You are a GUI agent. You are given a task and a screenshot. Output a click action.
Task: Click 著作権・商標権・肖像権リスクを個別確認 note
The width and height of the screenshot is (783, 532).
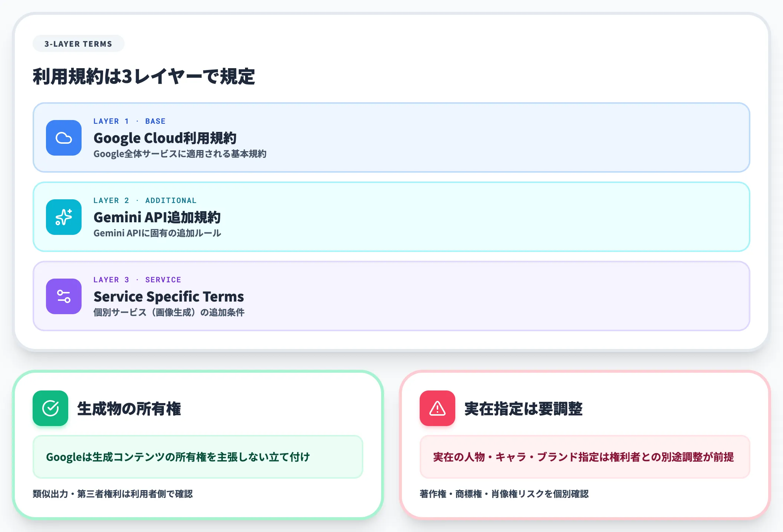pos(504,494)
